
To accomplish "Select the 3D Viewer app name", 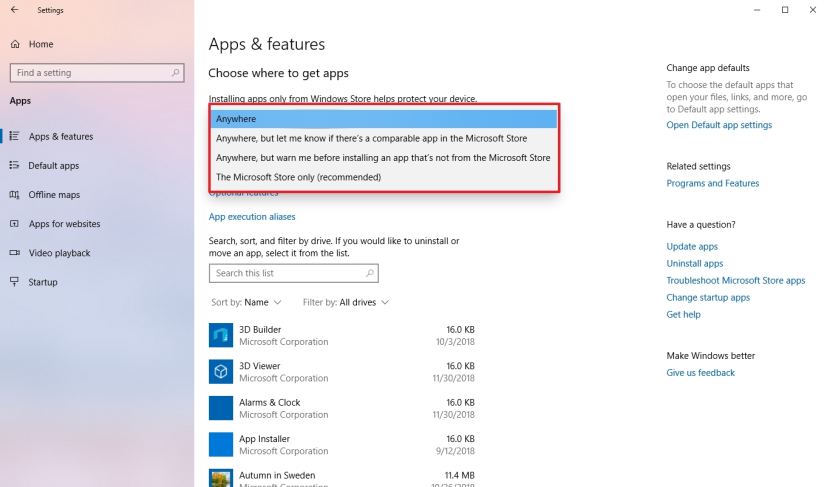I will pyautogui.click(x=259, y=366).
